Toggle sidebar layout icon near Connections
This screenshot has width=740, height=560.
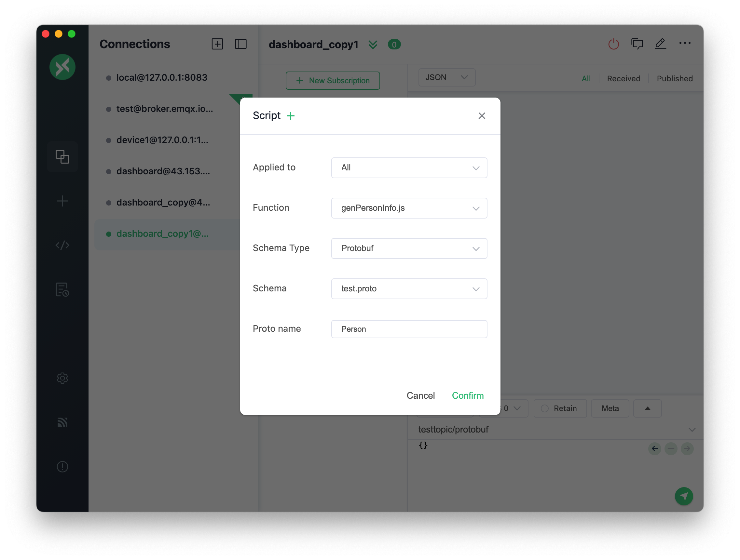tap(240, 44)
